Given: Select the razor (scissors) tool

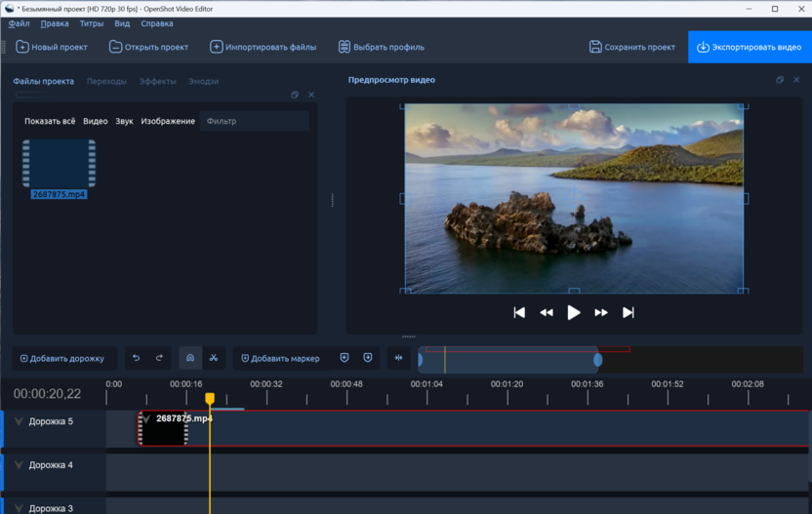Looking at the screenshot, I should point(214,358).
